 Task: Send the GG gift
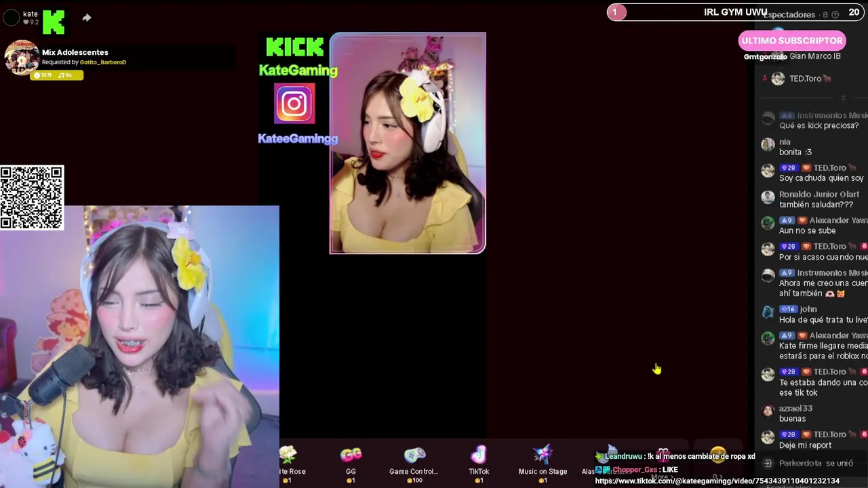coord(351,464)
